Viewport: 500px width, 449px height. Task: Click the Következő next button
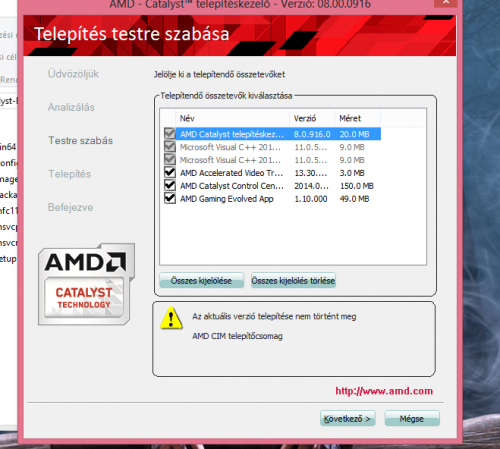(347, 419)
